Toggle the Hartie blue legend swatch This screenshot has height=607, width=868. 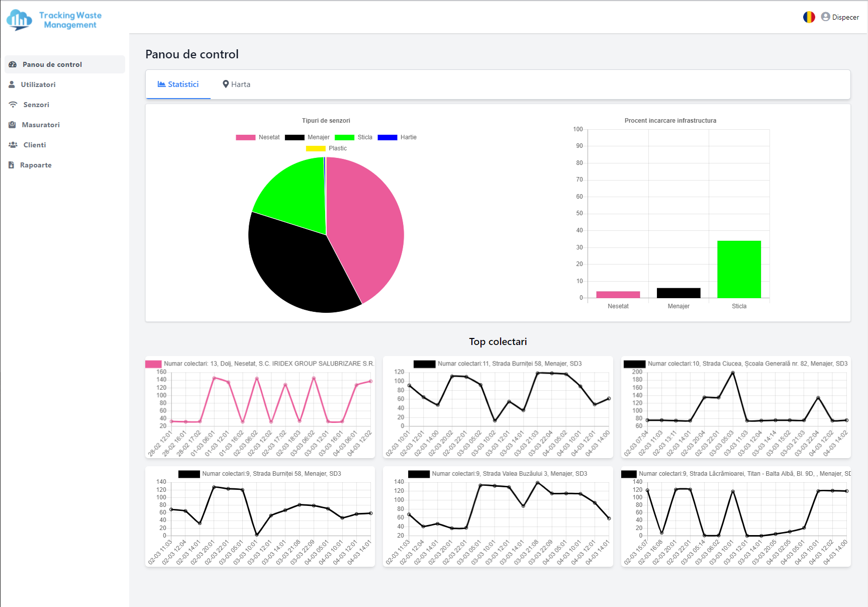(x=388, y=137)
